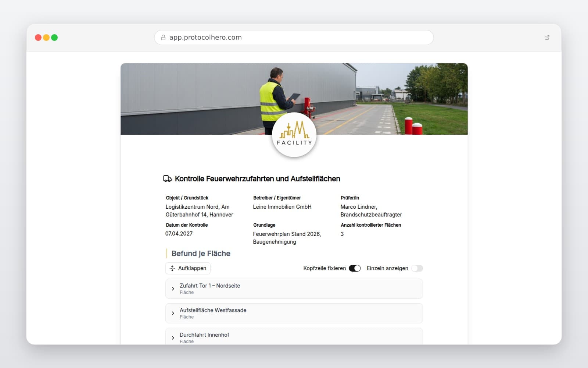Click the red close window dot
588x368 pixels.
pos(38,38)
